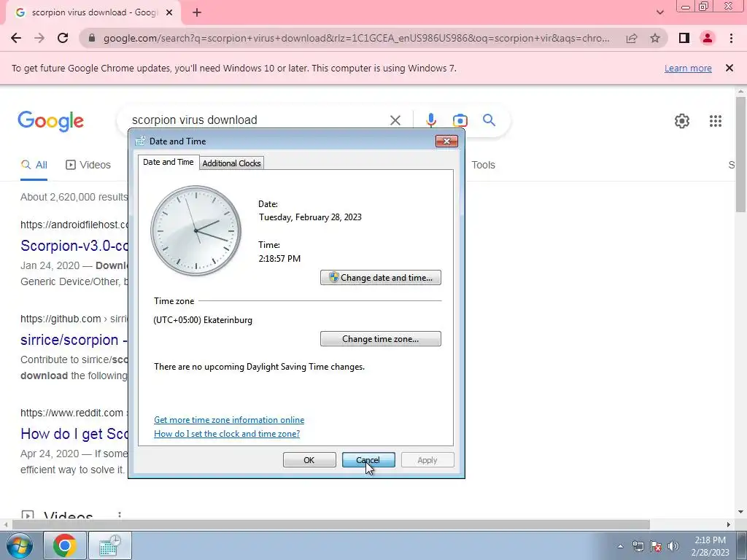The image size is (747, 560).
Task: Reload the page with the refresh icon
Action: [63, 38]
